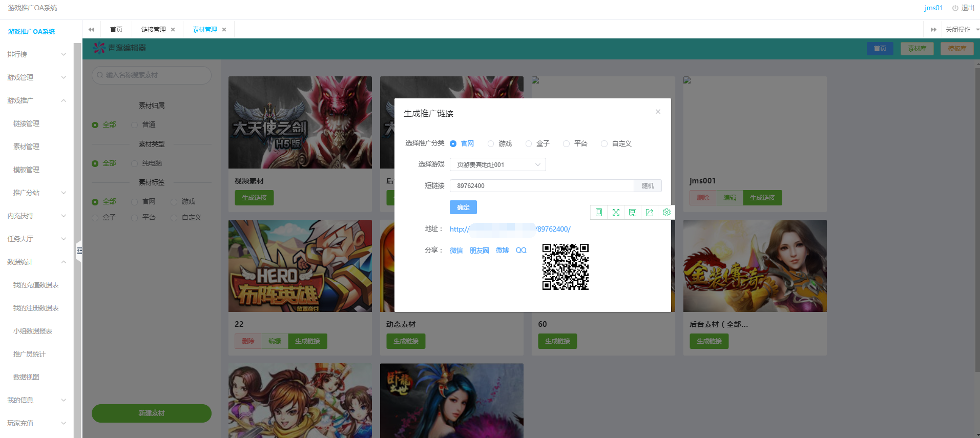Screen dimensions: 980x438
Task: Select the 盒子 promotion category radio
Action: [529, 144]
